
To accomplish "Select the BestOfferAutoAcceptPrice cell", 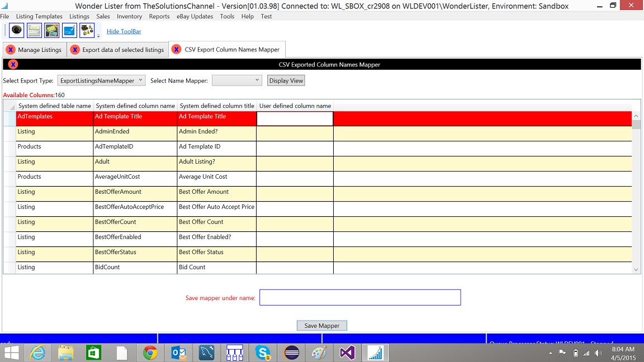I will tap(135, 209).
